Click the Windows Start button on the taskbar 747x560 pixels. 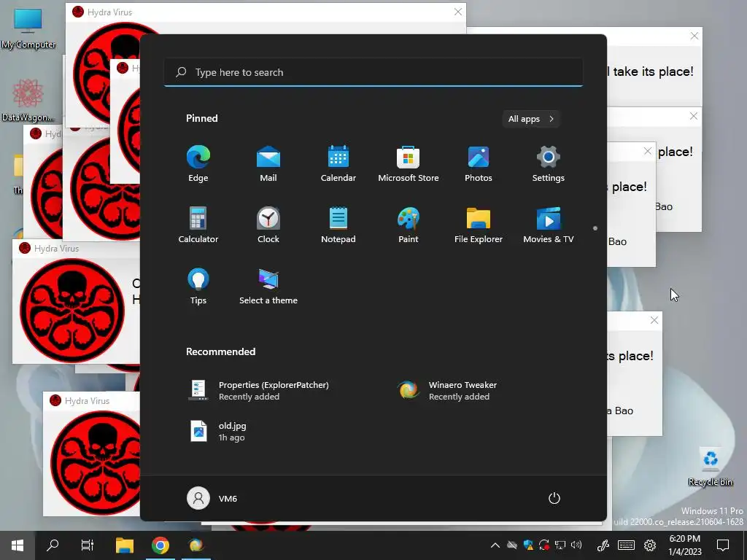pos(18,545)
